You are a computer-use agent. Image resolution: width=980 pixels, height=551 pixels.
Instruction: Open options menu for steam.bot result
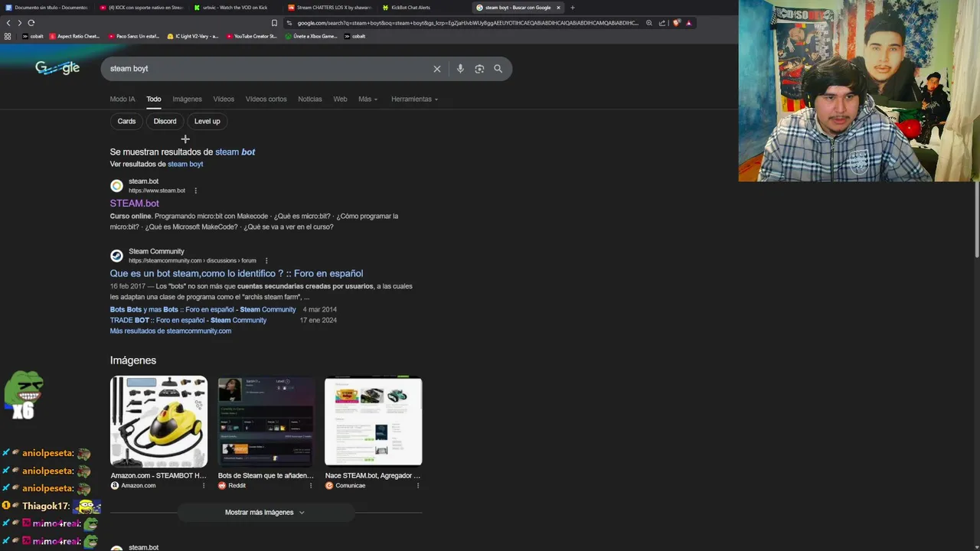click(195, 191)
